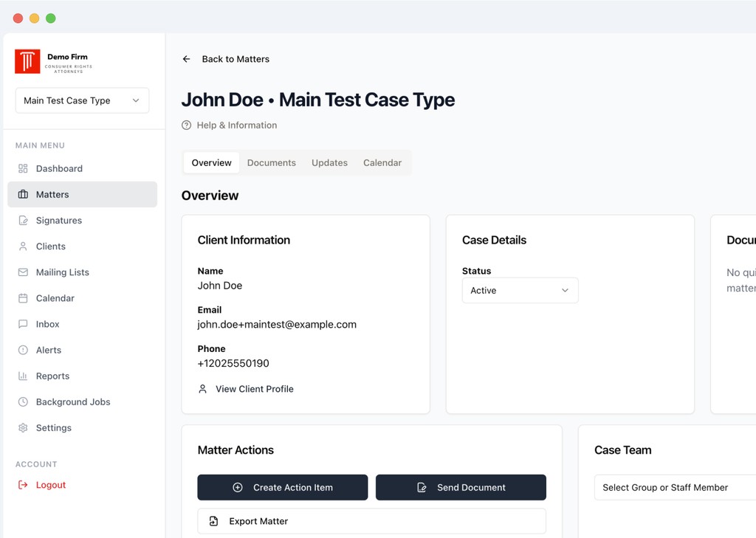Switch to the Documents tab
The width and height of the screenshot is (756, 538).
(272, 163)
